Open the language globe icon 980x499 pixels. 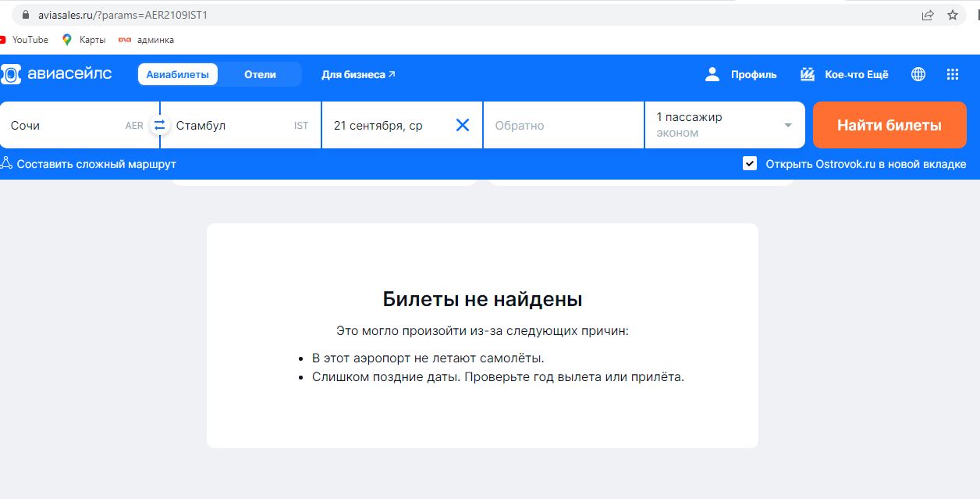(918, 74)
